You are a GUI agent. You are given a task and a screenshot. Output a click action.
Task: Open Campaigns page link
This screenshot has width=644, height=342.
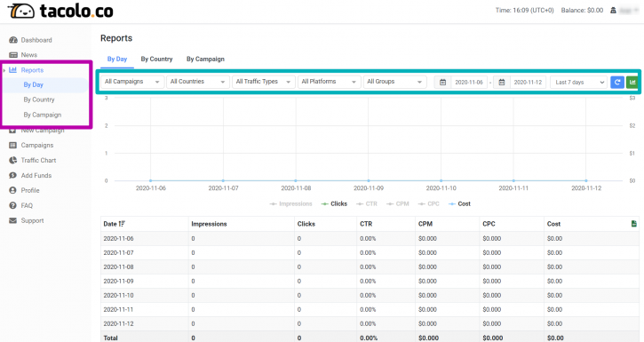[37, 145]
